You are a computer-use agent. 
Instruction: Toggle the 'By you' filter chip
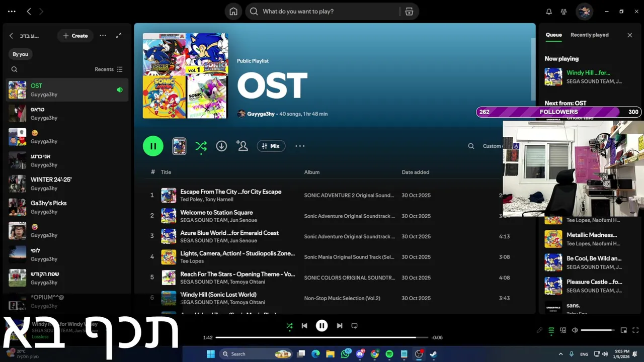click(x=20, y=54)
